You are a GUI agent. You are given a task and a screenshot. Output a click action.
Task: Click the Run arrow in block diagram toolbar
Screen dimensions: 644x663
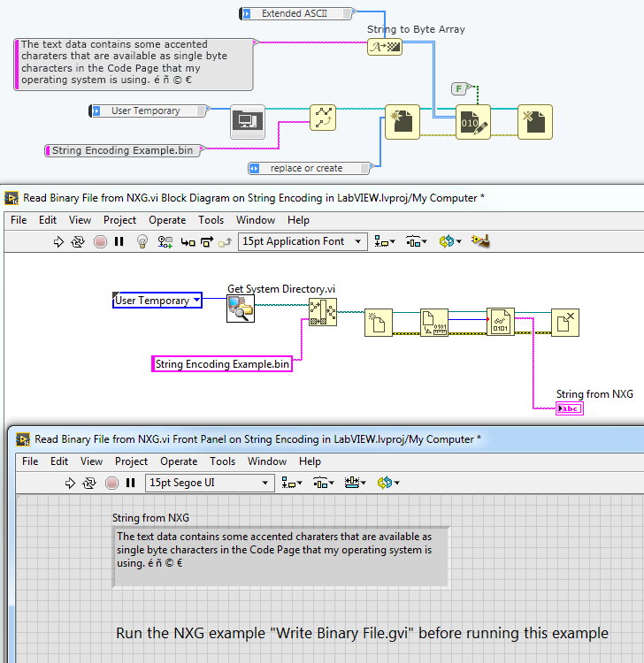coord(58,241)
